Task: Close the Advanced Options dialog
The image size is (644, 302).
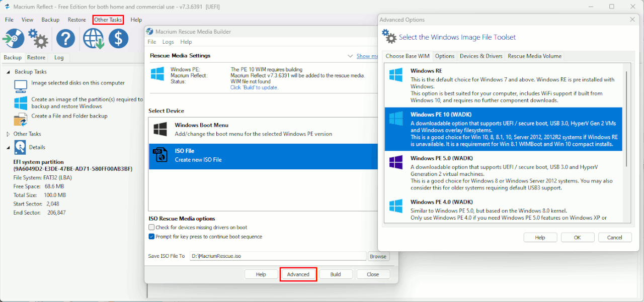Action: tap(632, 20)
